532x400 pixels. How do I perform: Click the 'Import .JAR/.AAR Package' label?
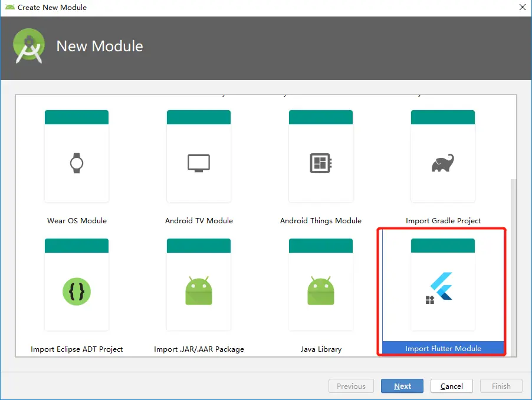(x=199, y=349)
